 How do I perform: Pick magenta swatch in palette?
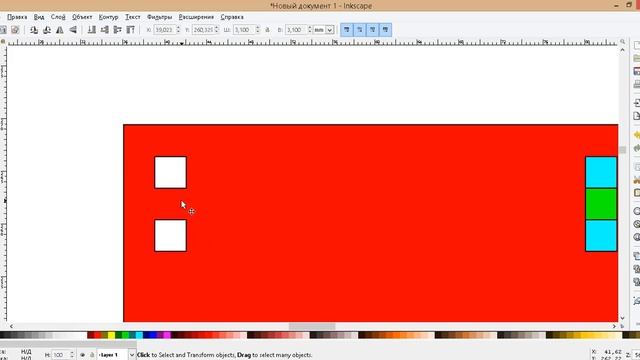tap(167, 335)
